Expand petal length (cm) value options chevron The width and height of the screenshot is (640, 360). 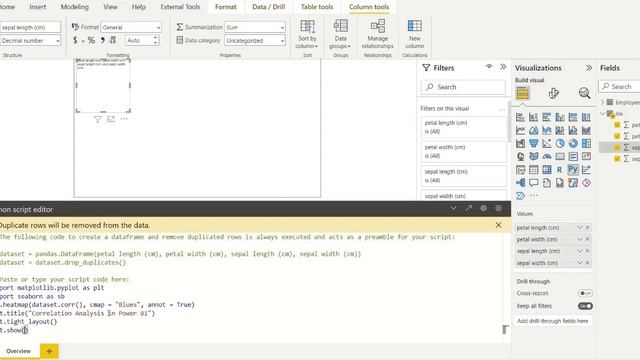pyautogui.click(x=580, y=227)
